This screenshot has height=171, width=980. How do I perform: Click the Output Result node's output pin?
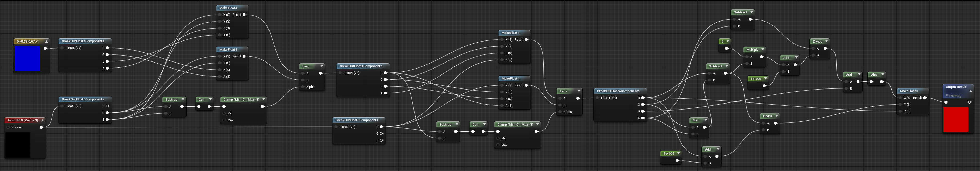coord(970,102)
